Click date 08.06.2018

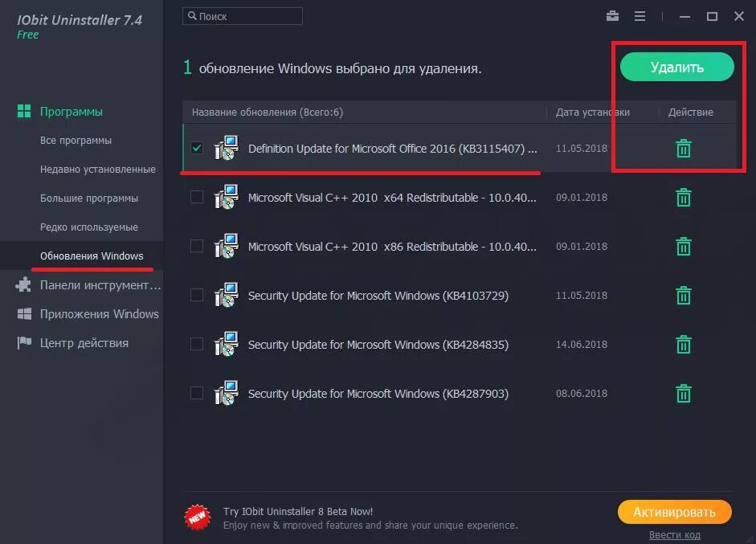[582, 394]
